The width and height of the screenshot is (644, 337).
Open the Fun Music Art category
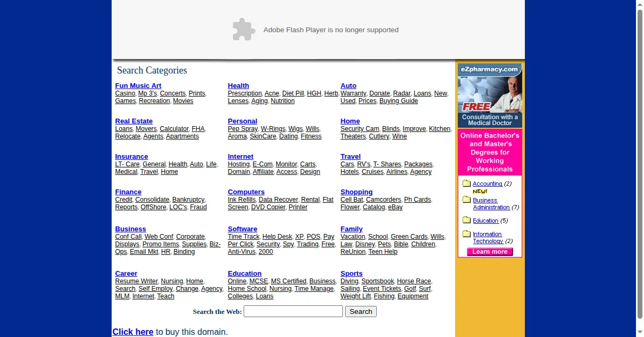click(138, 86)
